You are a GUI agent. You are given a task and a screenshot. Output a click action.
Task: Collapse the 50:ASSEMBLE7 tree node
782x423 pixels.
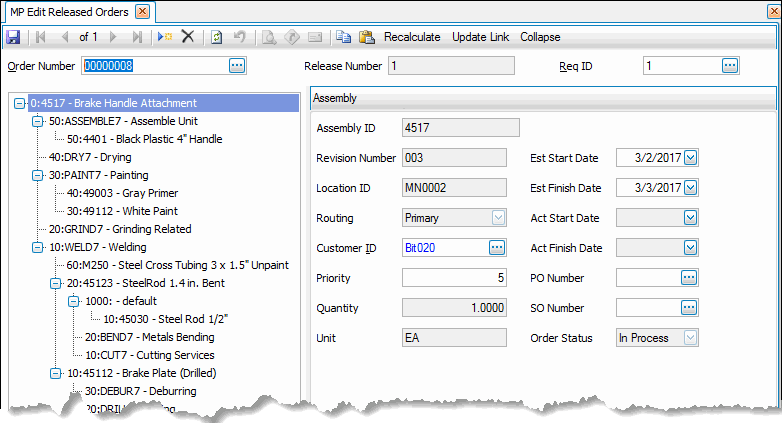coord(38,121)
